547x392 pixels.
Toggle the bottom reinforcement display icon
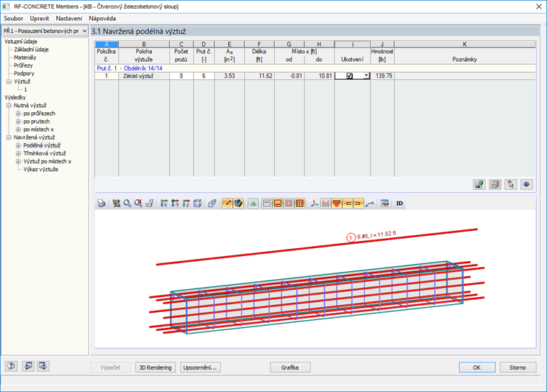point(278,204)
